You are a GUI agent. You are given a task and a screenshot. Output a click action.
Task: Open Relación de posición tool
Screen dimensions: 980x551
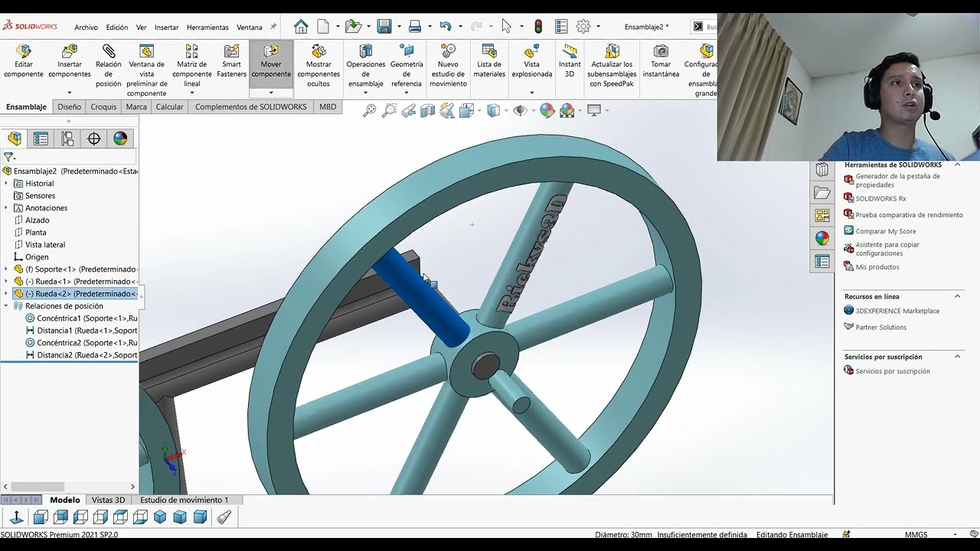click(109, 66)
